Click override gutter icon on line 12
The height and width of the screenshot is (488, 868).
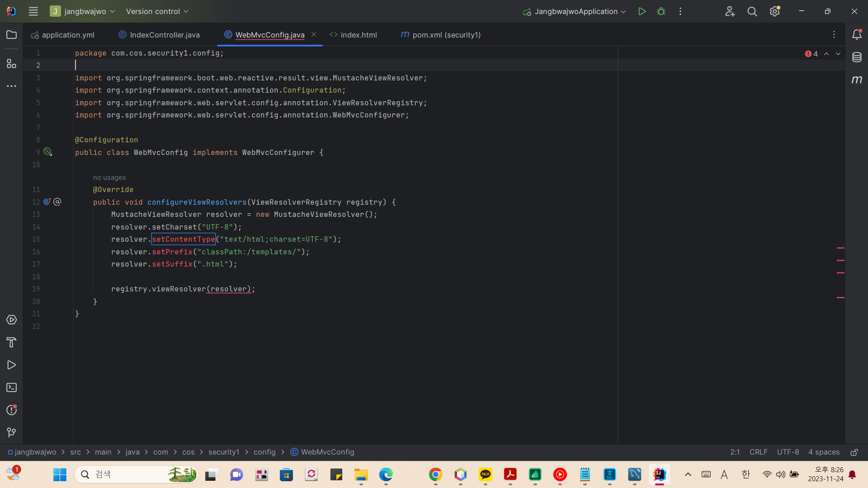pyautogui.click(x=47, y=202)
